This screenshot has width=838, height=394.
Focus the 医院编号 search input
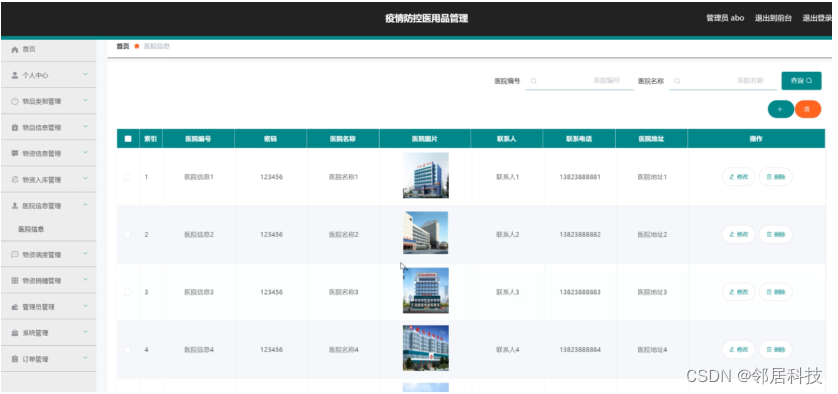(x=579, y=81)
